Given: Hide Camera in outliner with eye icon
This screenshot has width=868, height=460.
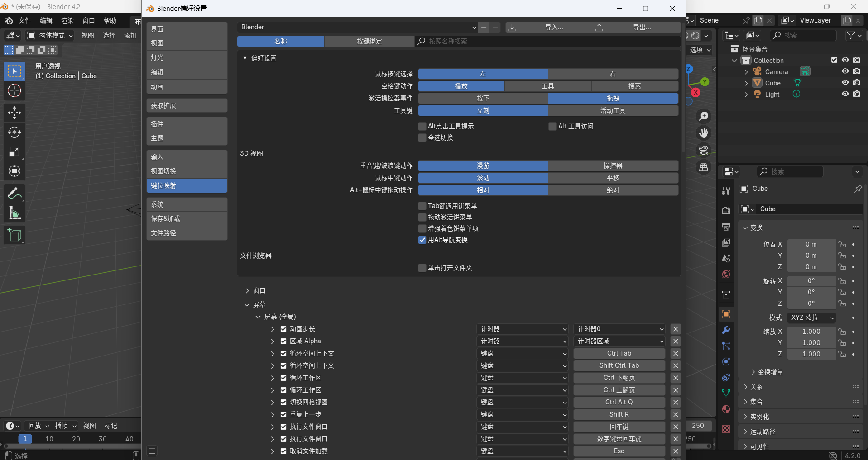Looking at the screenshot, I should (845, 71).
